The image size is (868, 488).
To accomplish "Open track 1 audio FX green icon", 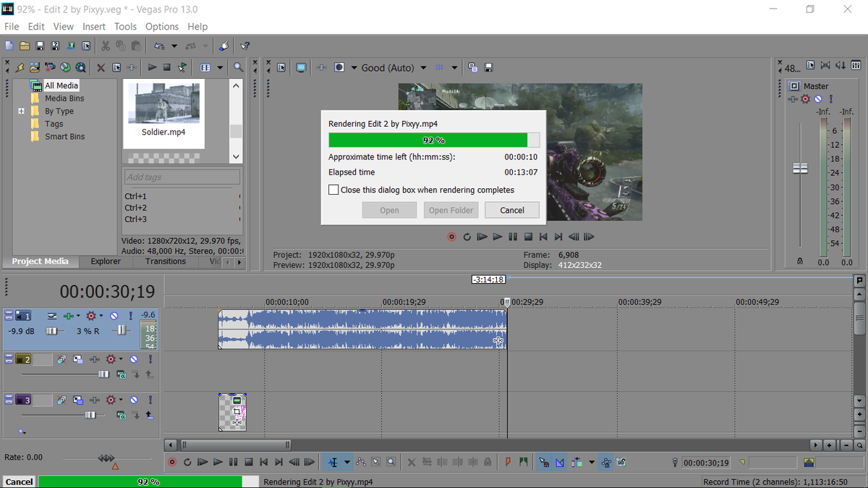I will point(69,316).
